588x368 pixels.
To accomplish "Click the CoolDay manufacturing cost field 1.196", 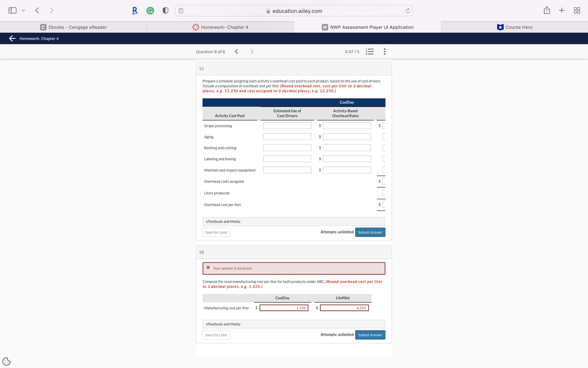I will point(284,308).
